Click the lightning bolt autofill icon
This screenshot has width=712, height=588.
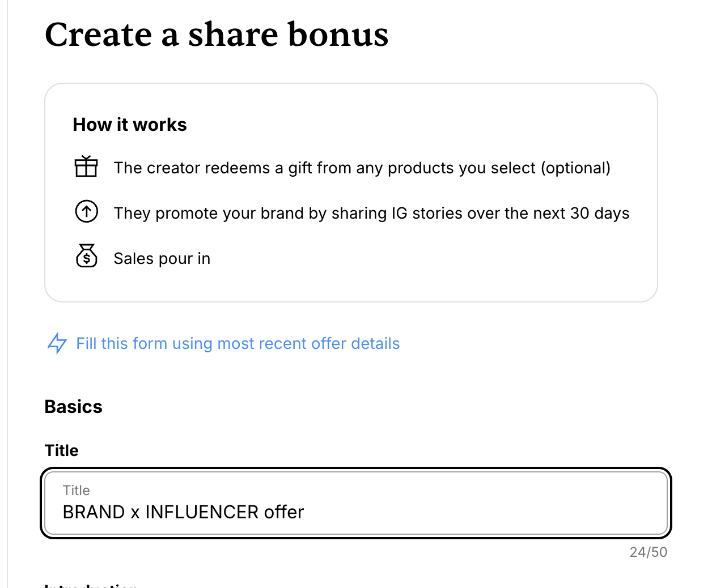tap(57, 343)
